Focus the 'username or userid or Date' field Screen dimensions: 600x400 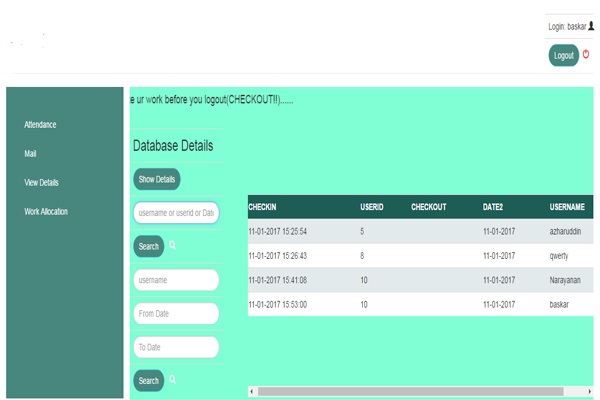point(176,213)
